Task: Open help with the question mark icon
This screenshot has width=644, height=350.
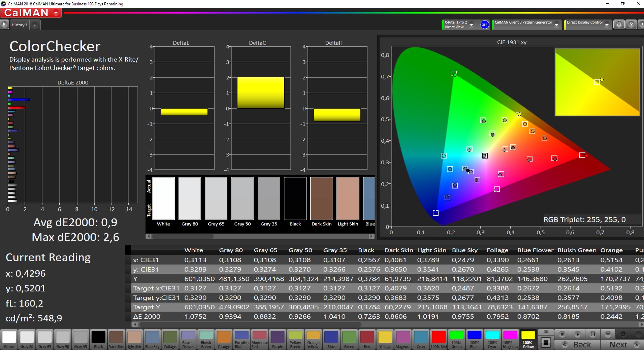Action: pos(631,25)
